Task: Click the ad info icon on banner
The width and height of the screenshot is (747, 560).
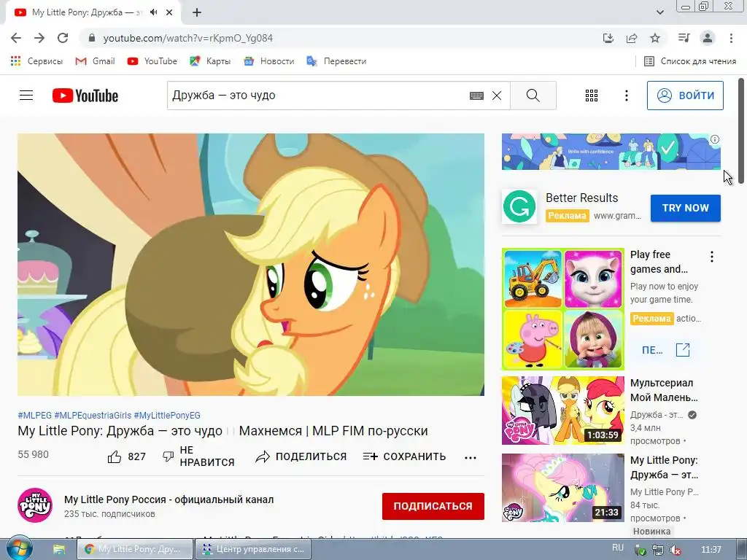Action: (715, 139)
